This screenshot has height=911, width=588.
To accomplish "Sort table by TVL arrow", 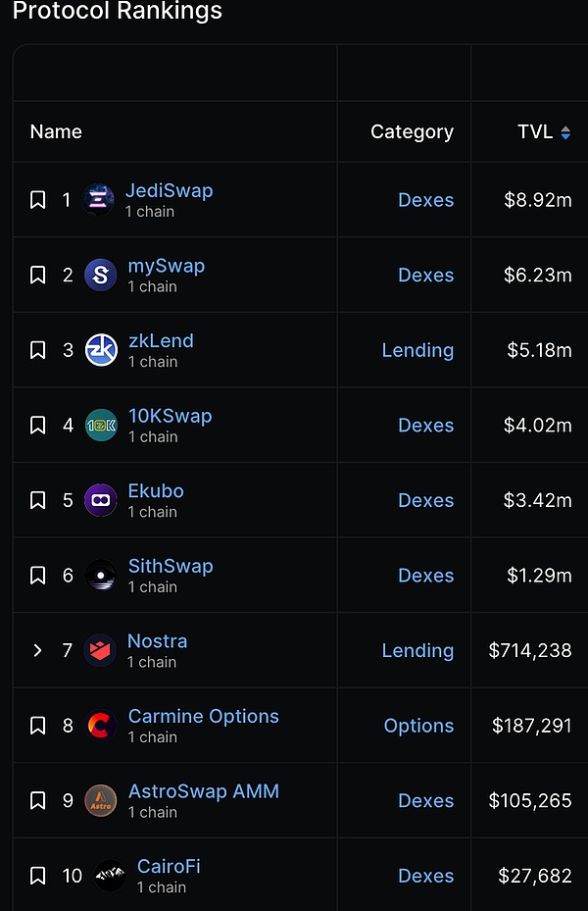I will (x=565, y=132).
